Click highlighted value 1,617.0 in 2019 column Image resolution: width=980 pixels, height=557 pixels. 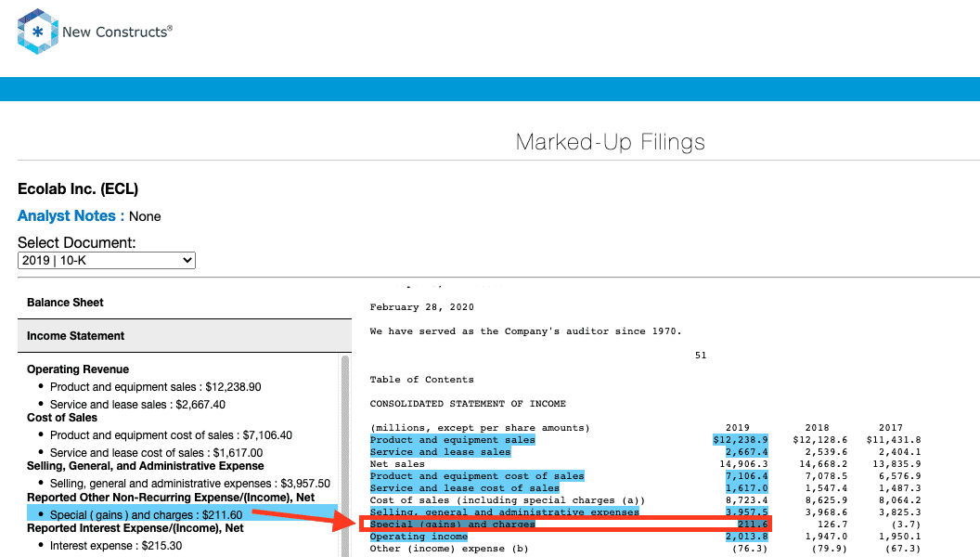point(746,488)
